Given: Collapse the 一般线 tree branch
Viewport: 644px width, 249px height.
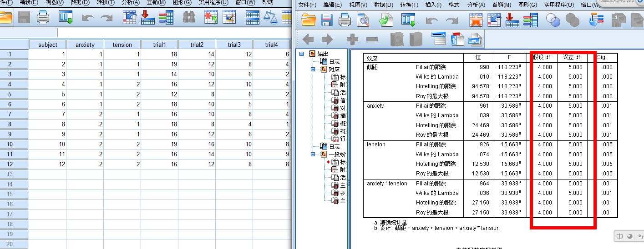Looking at the screenshot, I should tap(313, 154).
